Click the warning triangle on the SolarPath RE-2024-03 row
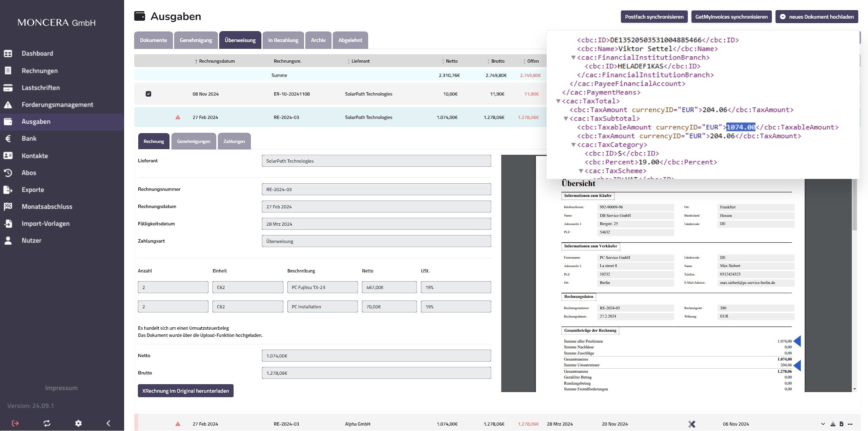868x431 pixels. pyautogui.click(x=178, y=117)
